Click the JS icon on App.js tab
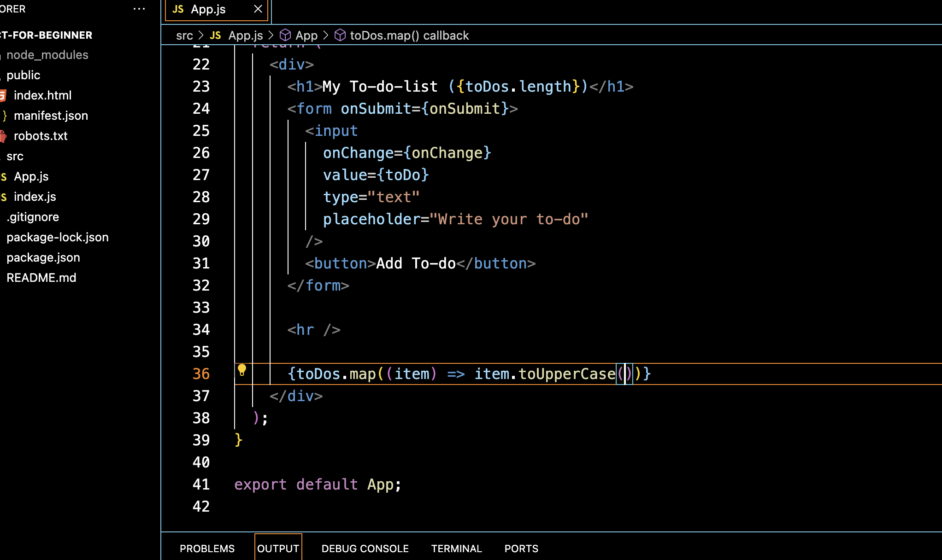 (x=178, y=9)
